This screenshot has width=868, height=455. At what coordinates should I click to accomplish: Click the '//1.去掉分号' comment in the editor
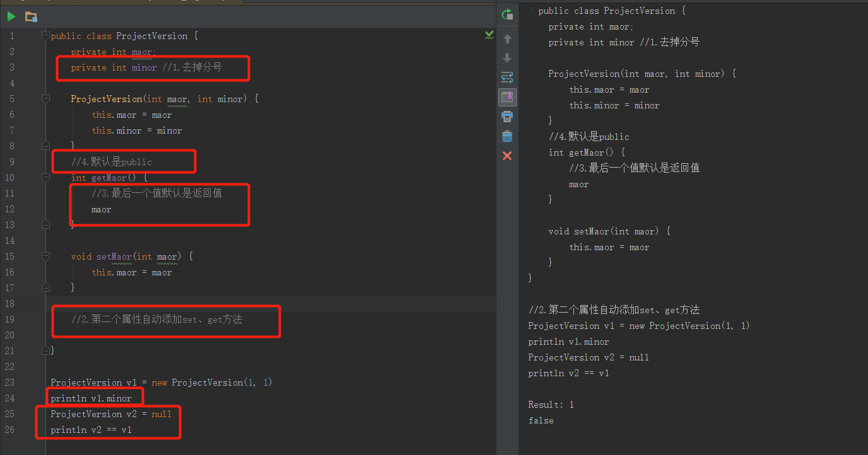(192, 67)
